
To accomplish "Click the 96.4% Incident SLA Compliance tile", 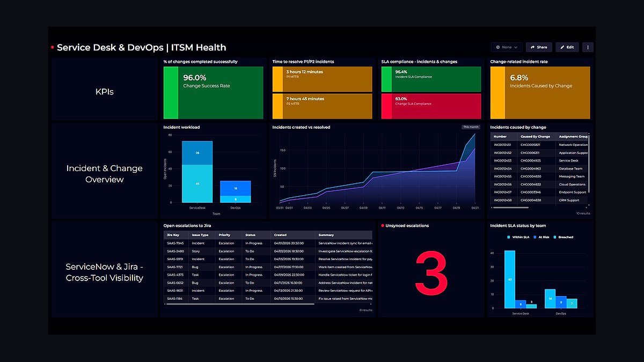I will coord(431,79).
